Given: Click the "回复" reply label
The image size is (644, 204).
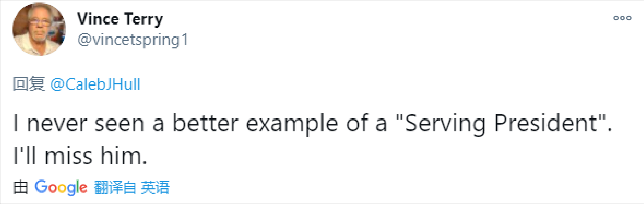Looking at the screenshot, I should coord(29,84).
